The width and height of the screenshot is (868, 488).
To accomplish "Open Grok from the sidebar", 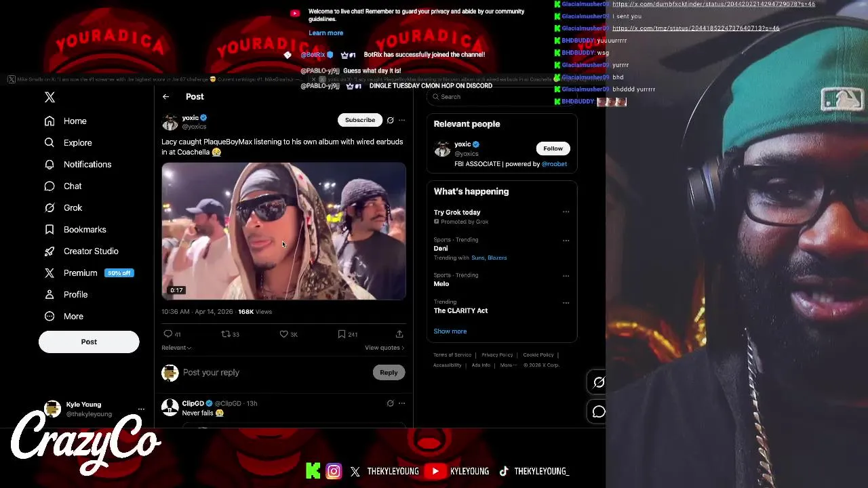I will point(63,207).
